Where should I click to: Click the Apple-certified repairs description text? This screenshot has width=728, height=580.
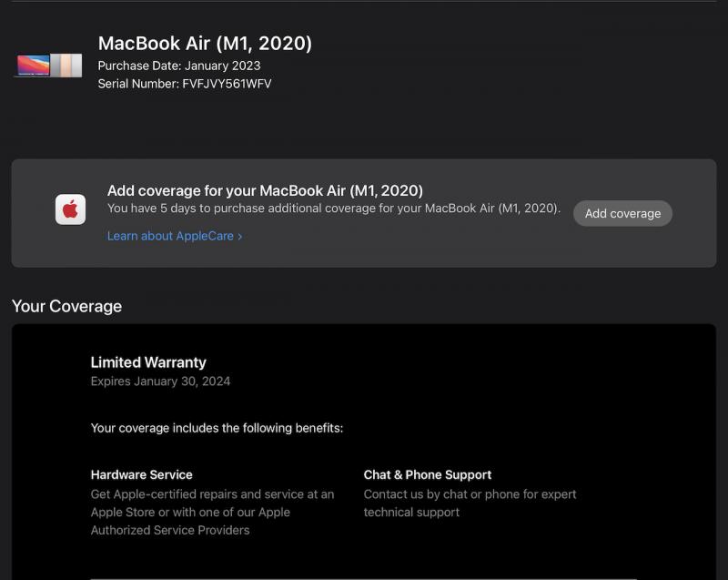click(212, 494)
